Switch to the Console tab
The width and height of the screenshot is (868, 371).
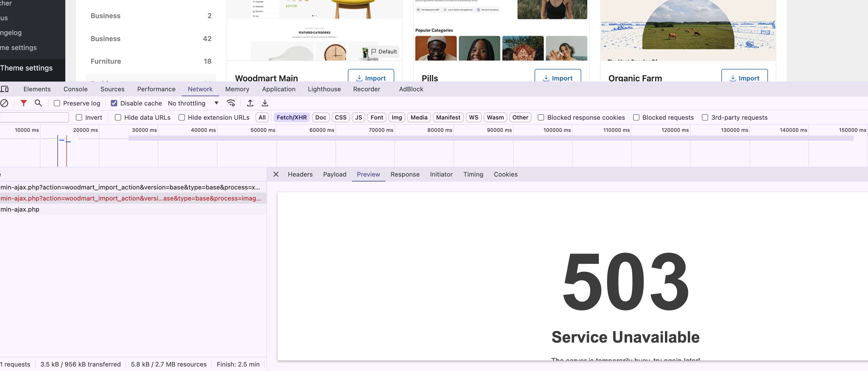[76, 89]
